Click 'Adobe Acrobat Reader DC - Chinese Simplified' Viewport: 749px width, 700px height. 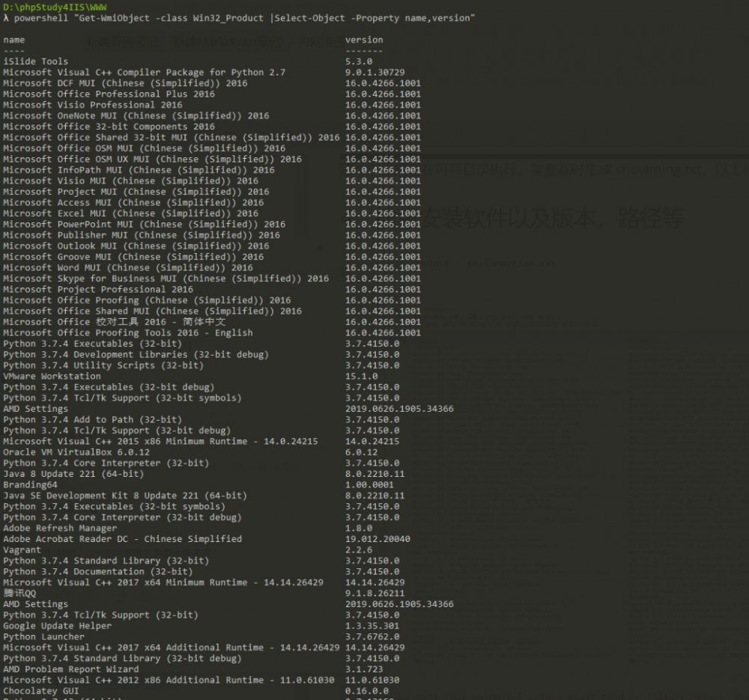click(x=122, y=539)
